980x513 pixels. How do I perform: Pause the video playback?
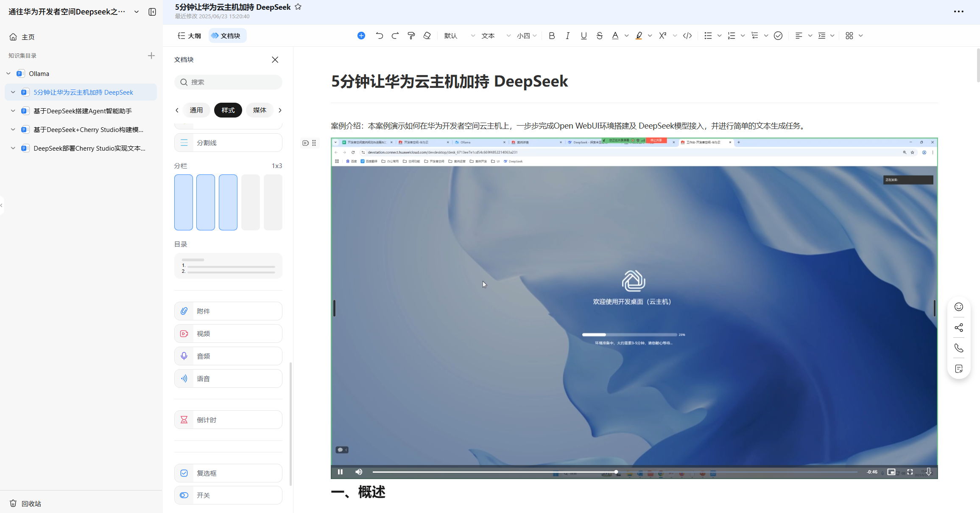pyautogui.click(x=340, y=472)
